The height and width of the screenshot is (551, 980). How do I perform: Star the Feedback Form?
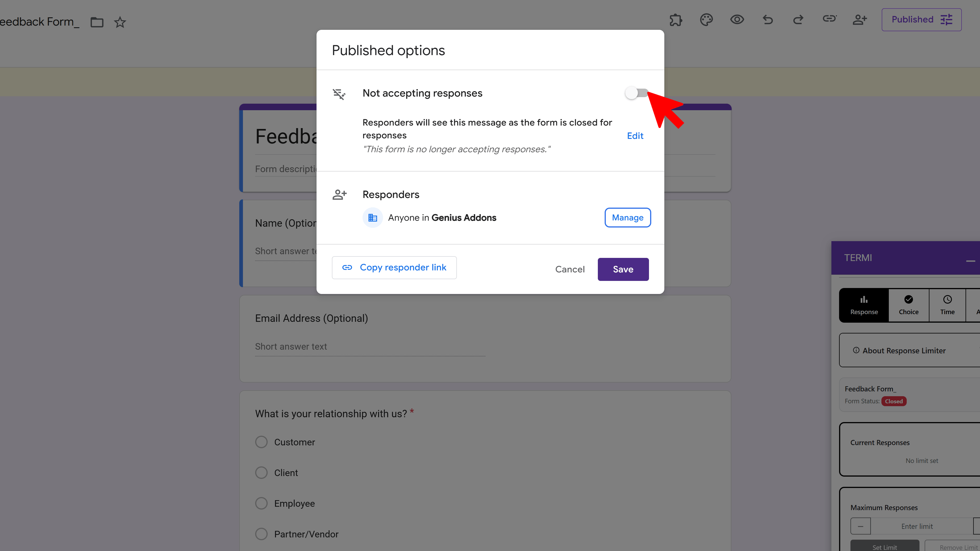pyautogui.click(x=120, y=22)
